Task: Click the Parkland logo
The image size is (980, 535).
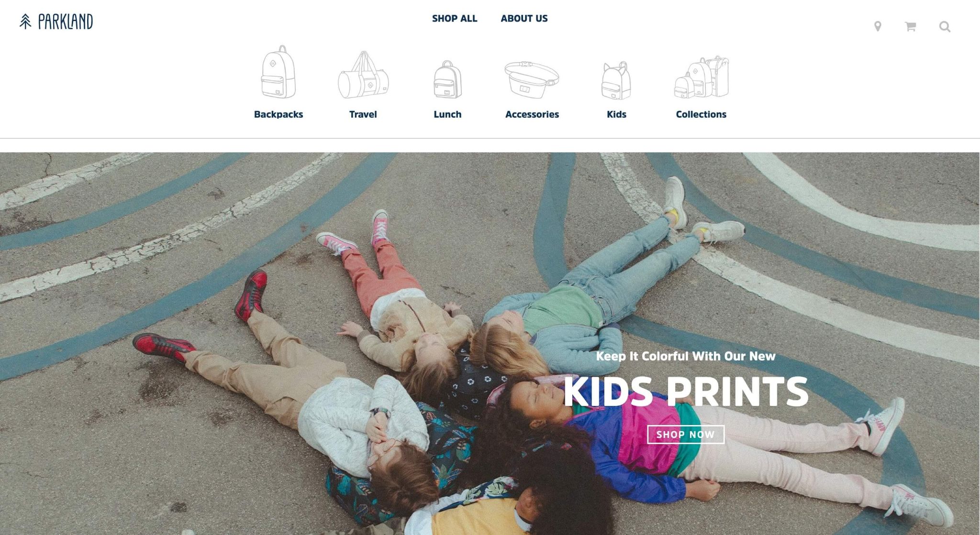Action: coord(56,22)
